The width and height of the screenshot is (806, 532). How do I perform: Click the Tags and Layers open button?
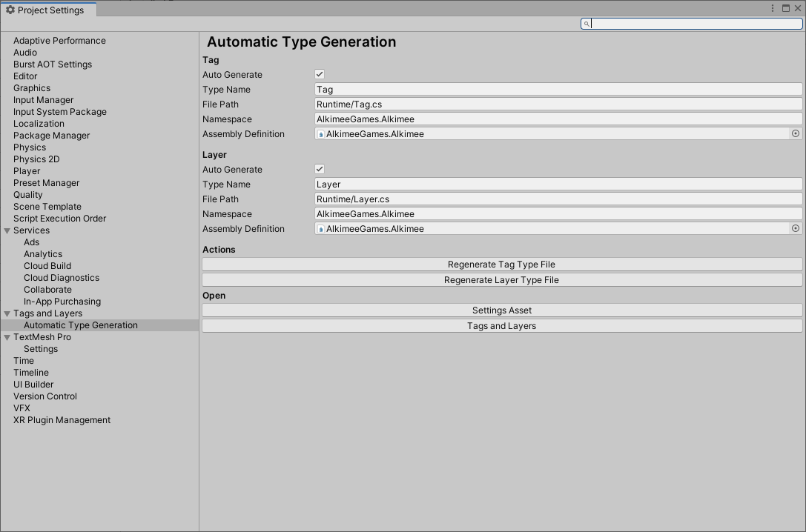[x=502, y=326]
